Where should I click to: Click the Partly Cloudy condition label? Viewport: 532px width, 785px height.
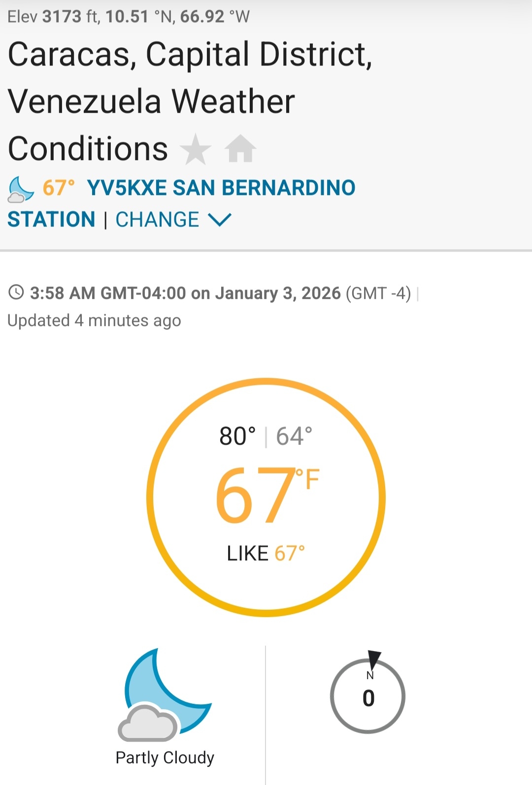point(165,757)
